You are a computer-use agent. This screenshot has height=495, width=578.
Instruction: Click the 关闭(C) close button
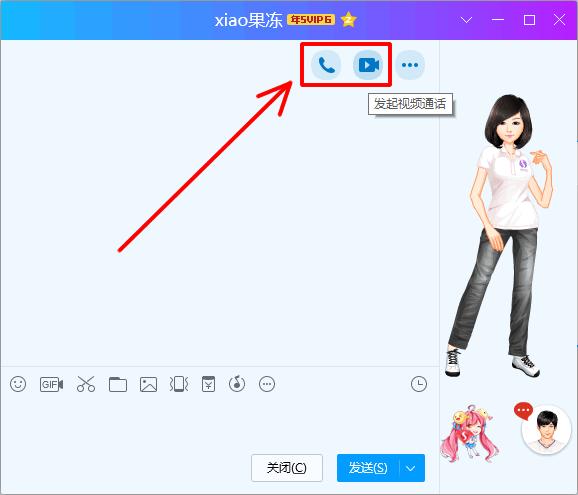tap(287, 468)
